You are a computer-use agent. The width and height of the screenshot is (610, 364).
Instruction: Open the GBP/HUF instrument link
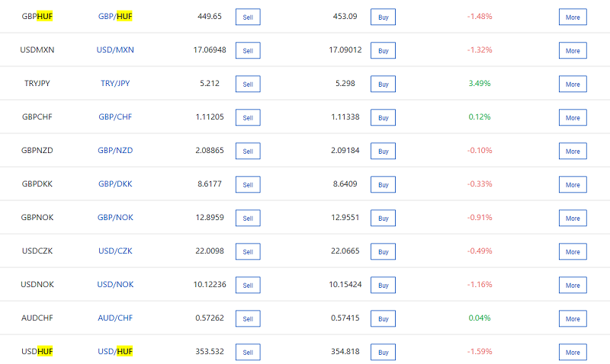click(115, 17)
